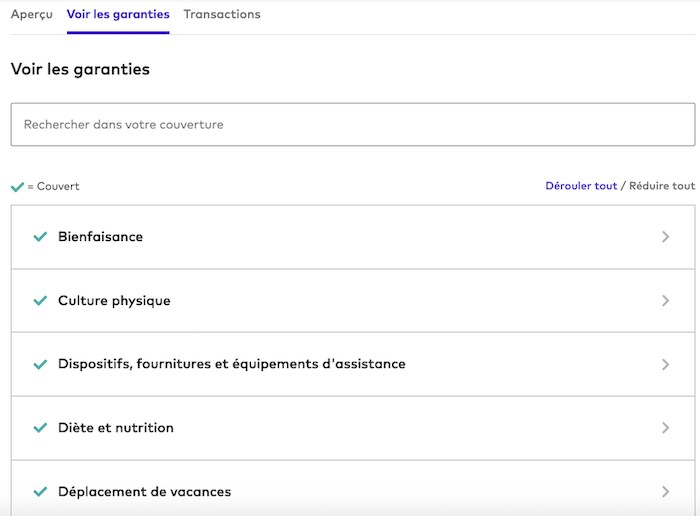
Task: Expand the Bienfaisance chevron arrow
Action: pos(666,237)
